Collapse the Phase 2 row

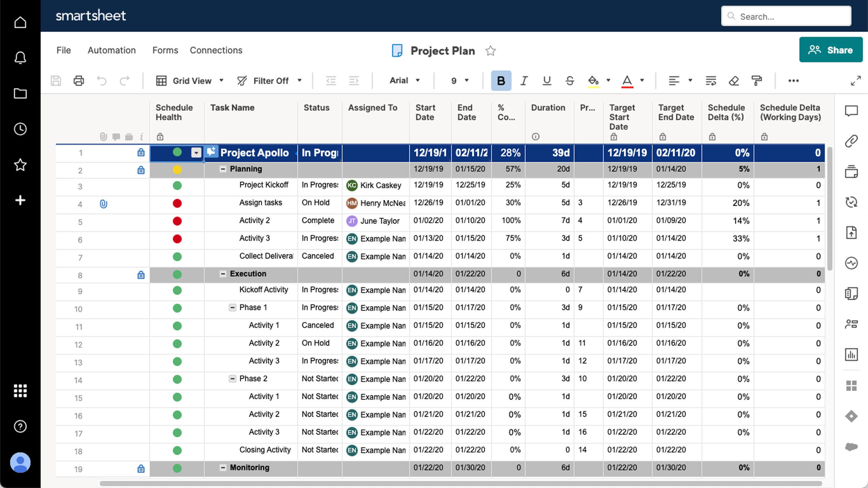click(232, 379)
